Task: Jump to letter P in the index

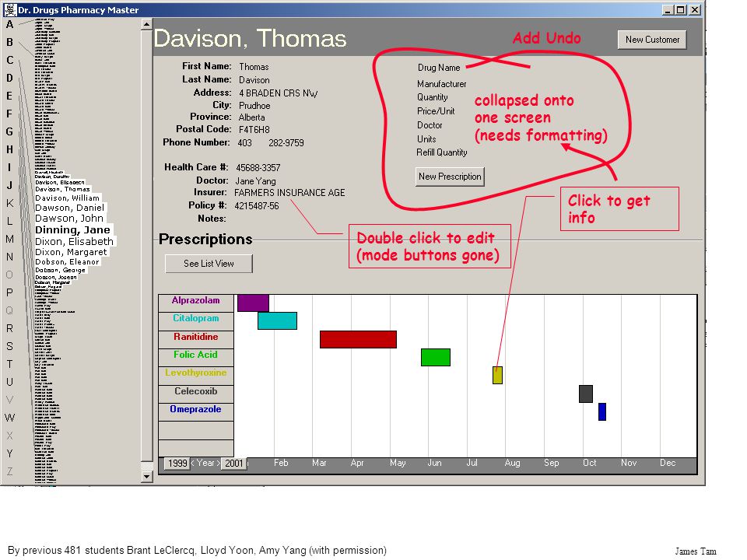Action: tap(9, 293)
